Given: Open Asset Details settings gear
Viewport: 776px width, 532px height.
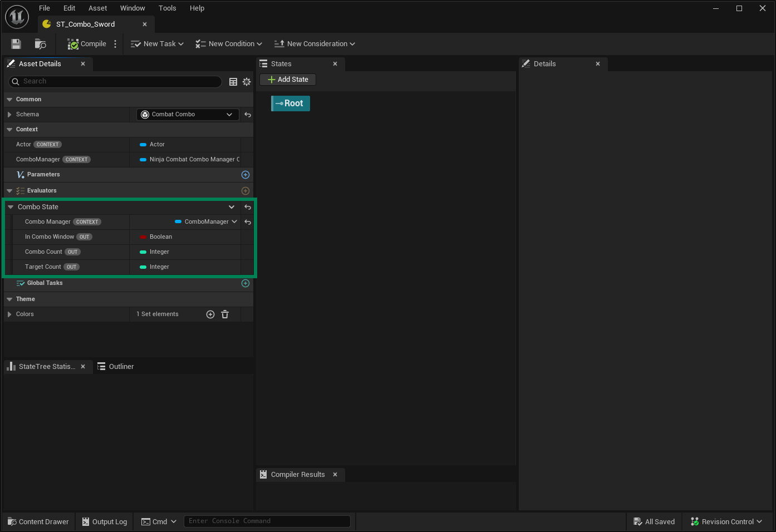Looking at the screenshot, I should pyautogui.click(x=247, y=82).
